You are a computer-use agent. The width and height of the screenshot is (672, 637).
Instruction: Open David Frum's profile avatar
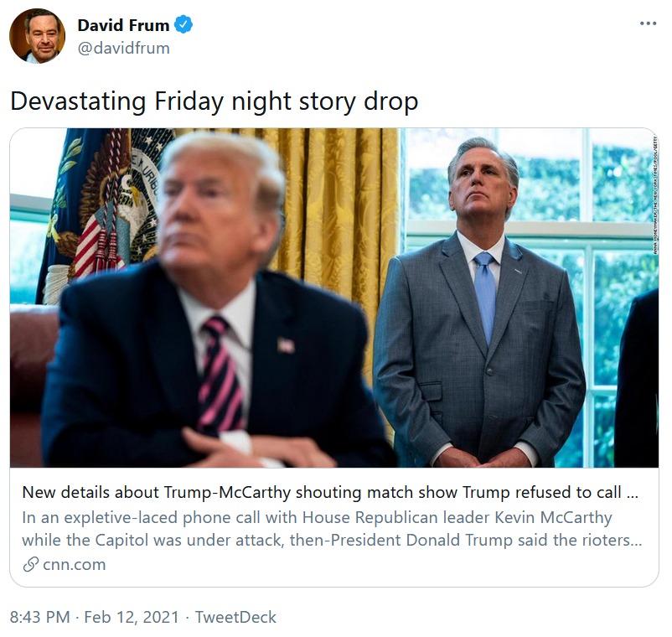37,36
